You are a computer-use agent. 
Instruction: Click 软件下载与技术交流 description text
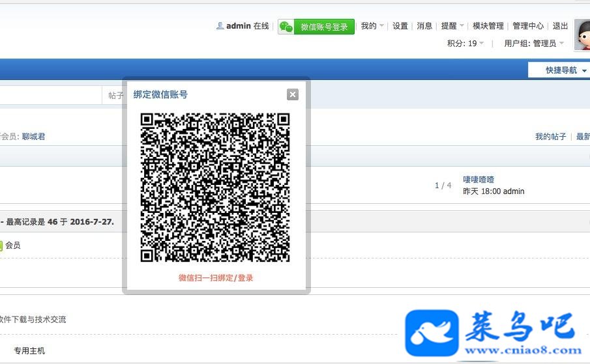pos(33,319)
